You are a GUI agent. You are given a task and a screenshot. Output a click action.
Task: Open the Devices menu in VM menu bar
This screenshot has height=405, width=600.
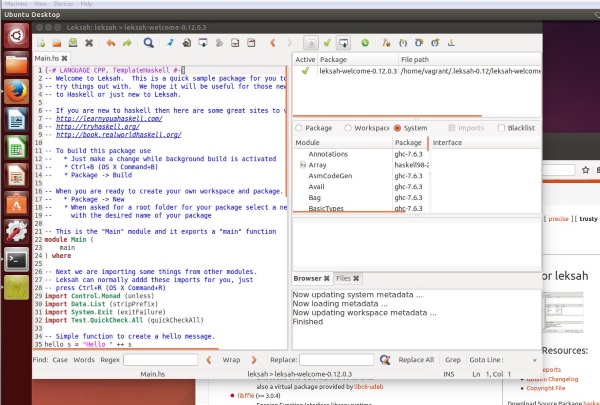pyautogui.click(x=63, y=4)
